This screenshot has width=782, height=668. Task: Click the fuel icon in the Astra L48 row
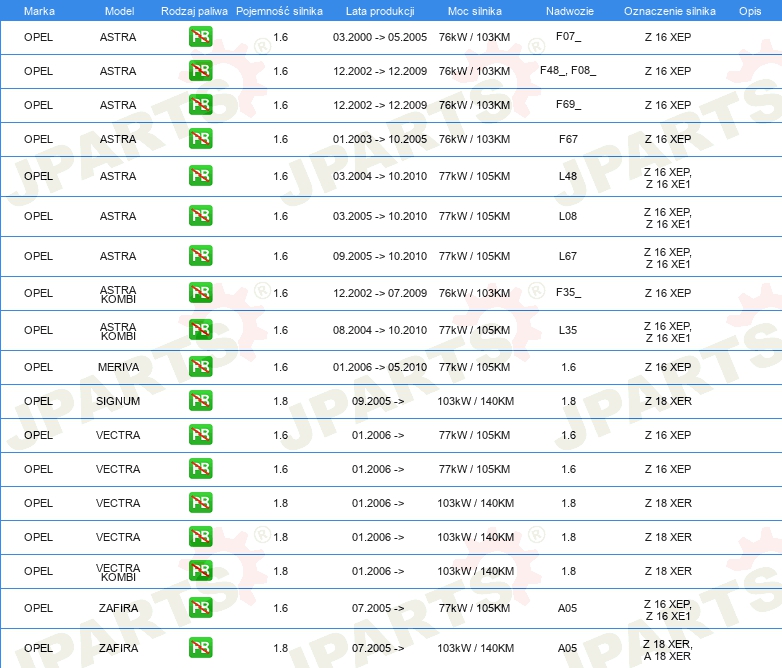click(200, 176)
